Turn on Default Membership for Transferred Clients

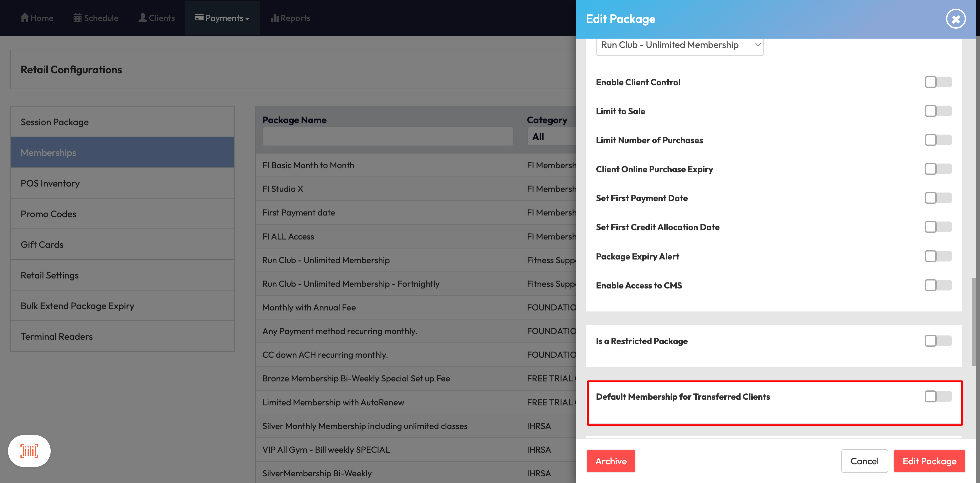pos(938,397)
